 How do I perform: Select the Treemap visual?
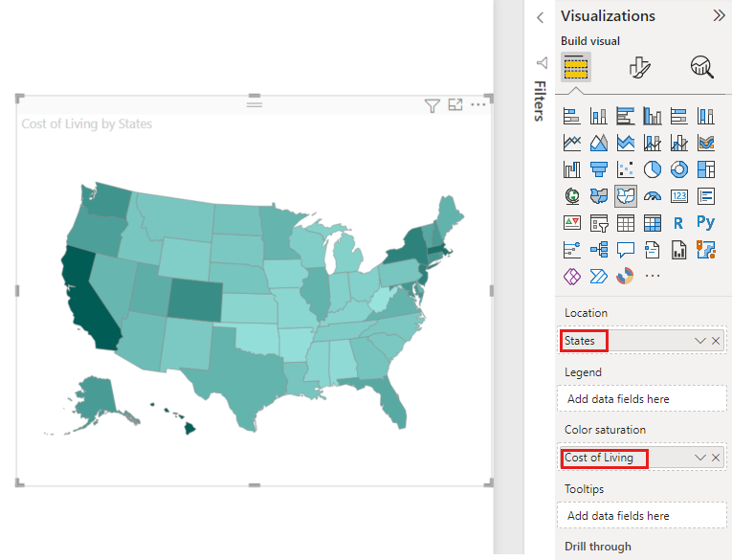pos(706,169)
